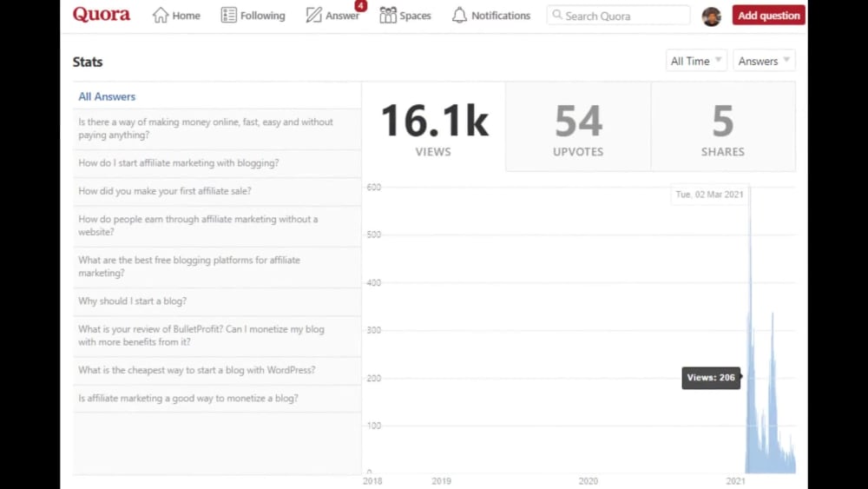Select 'What are the best free blogging platforms' answer
868x489 pixels.
[x=217, y=267]
